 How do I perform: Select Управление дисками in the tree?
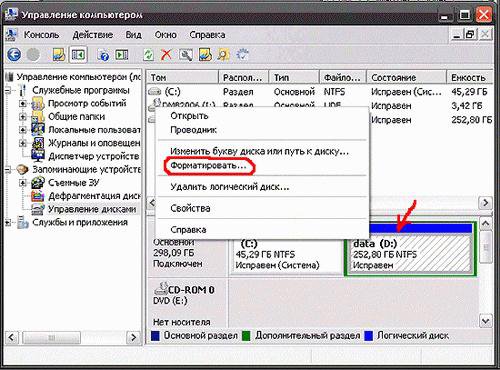coord(92,209)
